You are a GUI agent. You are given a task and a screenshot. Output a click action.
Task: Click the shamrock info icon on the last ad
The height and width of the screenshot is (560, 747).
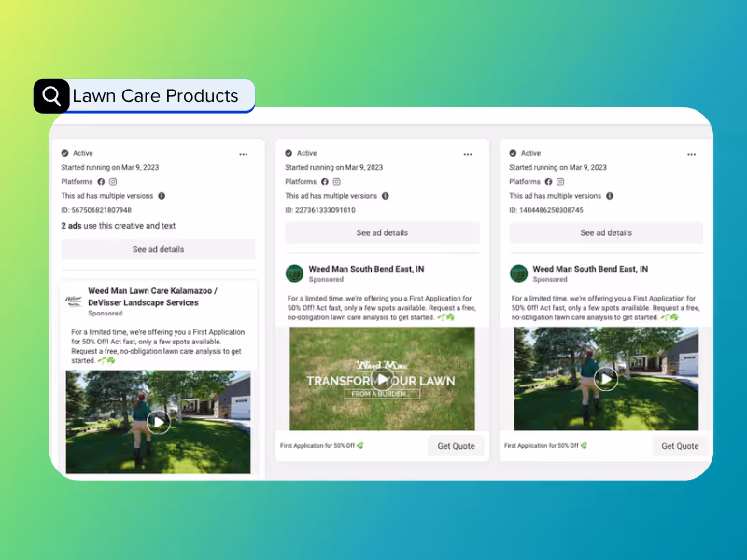tap(585, 446)
